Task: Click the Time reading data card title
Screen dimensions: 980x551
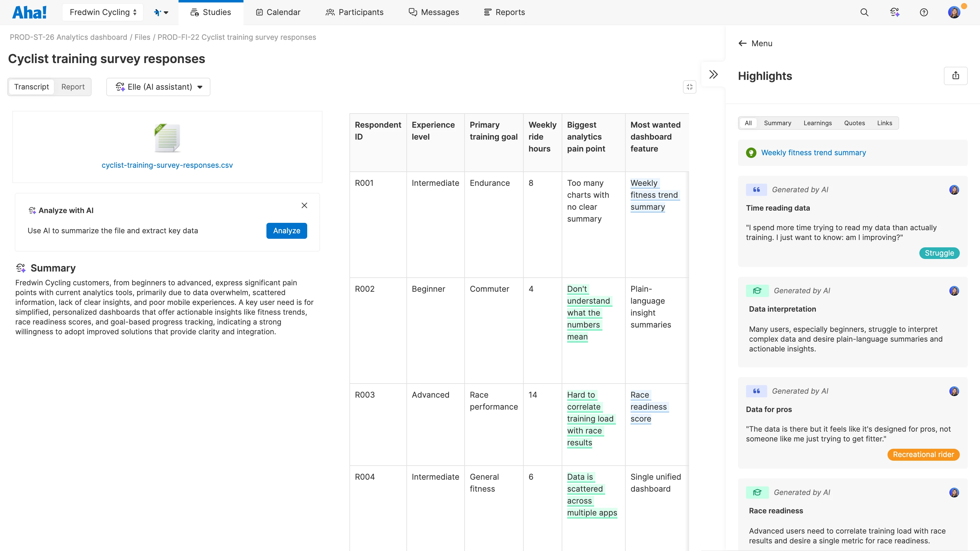Action: coord(778,208)
